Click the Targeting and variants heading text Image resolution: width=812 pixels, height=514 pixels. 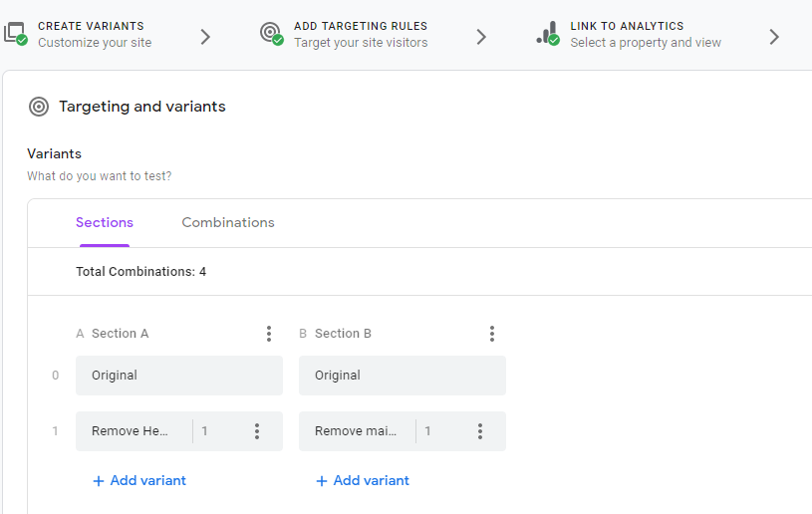[142, 107]
